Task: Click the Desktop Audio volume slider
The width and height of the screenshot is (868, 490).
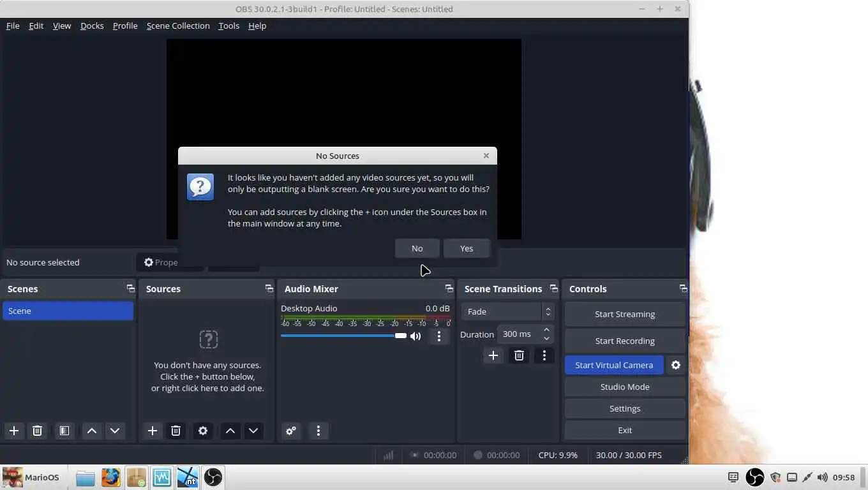Action: tap(343, 336)
